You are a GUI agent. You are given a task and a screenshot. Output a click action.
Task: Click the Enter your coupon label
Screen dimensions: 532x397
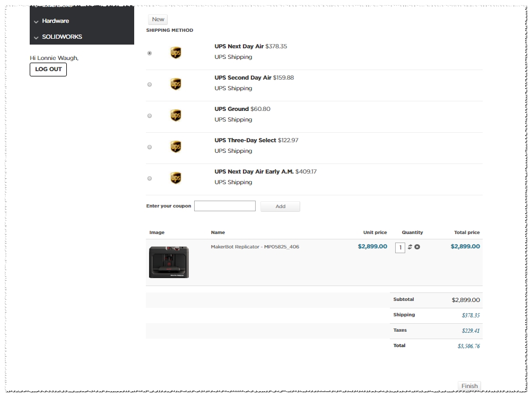(169, 206)
